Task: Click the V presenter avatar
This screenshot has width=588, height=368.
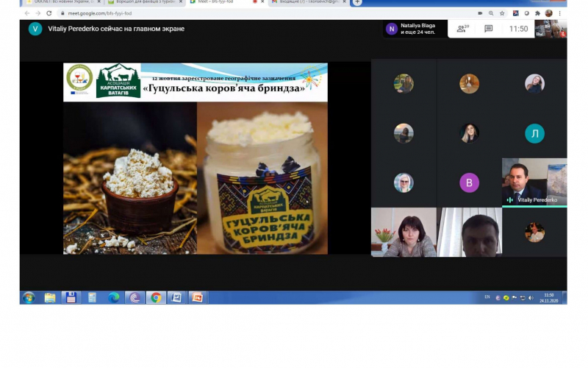Action: [x=35, y=29]
